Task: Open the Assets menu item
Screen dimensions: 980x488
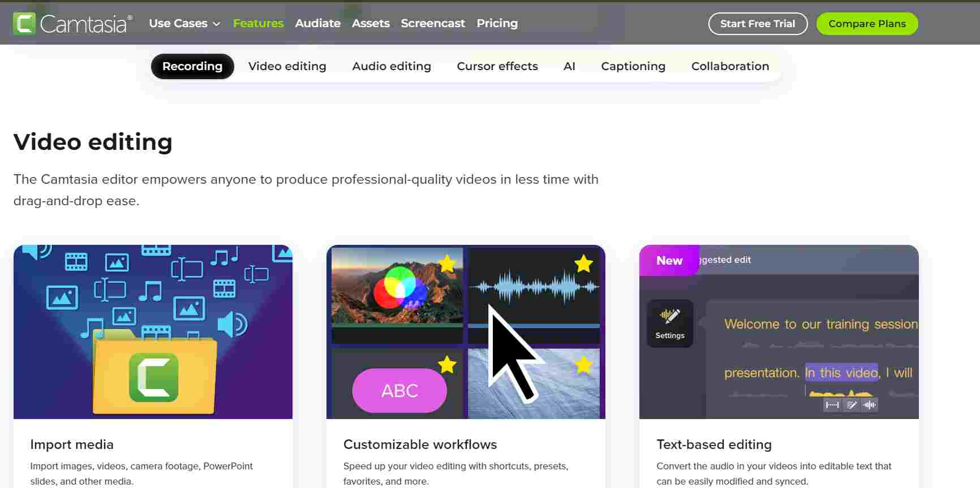Action: point(371,23)
